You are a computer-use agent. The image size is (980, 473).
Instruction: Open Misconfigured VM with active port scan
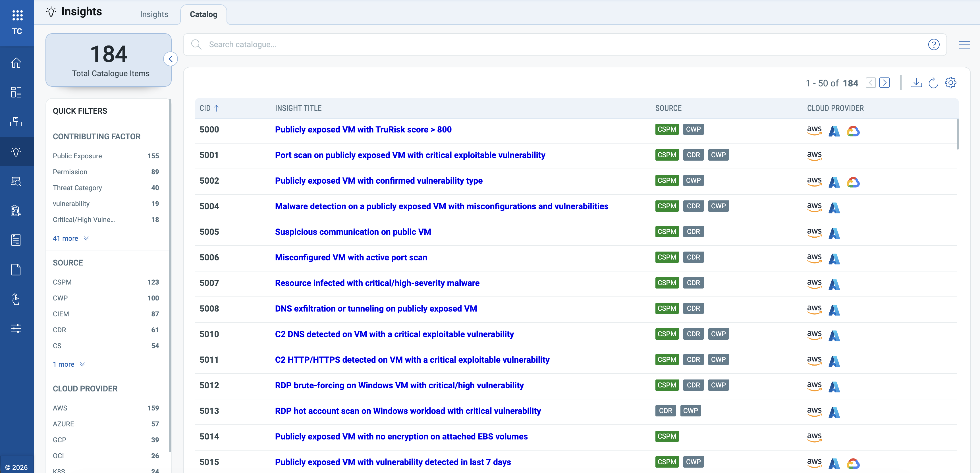351,257
